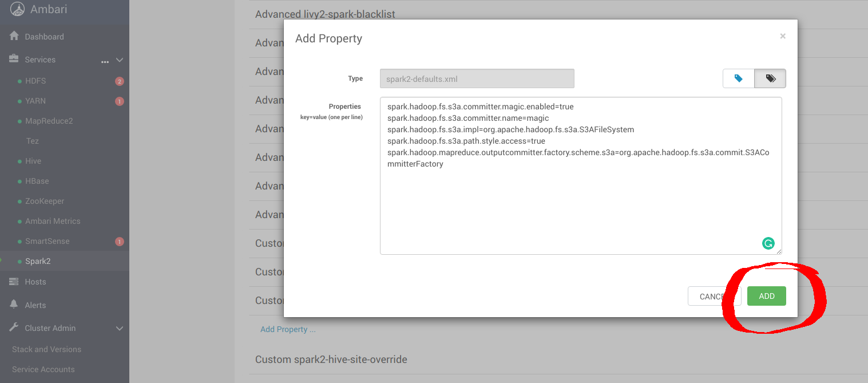Select bulk property mode tags icon
This screenshot has width=868, height=383.
click(770, 78)
